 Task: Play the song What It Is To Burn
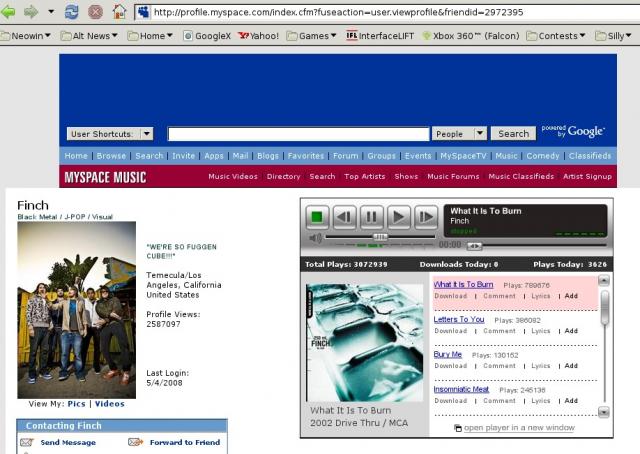tap(463, 285)
